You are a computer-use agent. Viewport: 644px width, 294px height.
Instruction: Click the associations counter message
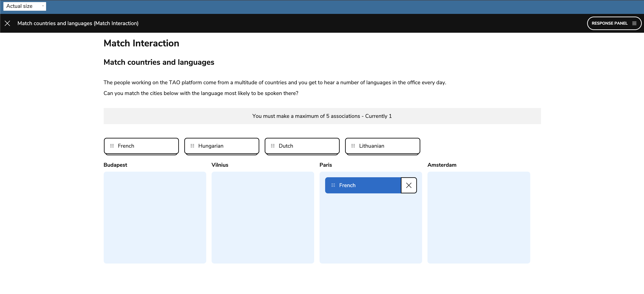click(322, 116)
